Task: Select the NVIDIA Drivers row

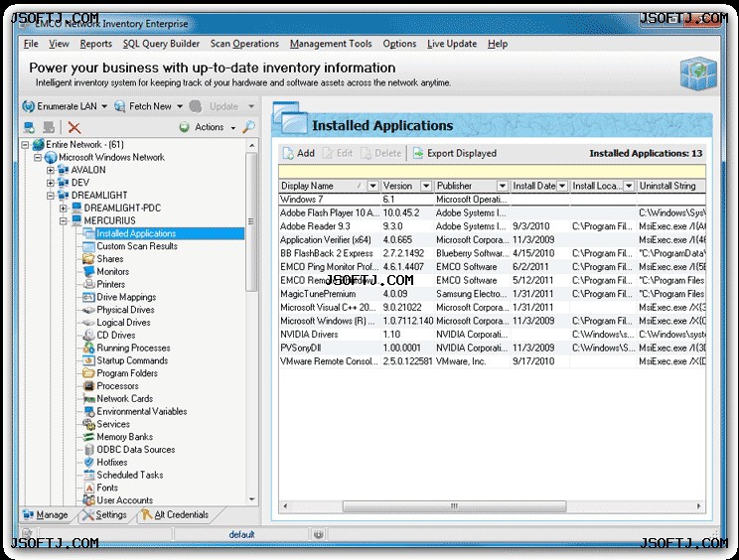Action: pos(492,335)
